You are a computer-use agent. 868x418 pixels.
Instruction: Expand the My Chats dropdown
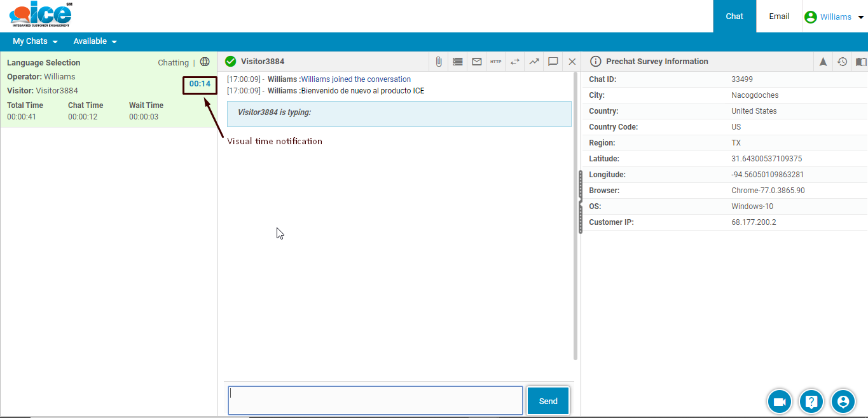[x=35, y=41]
